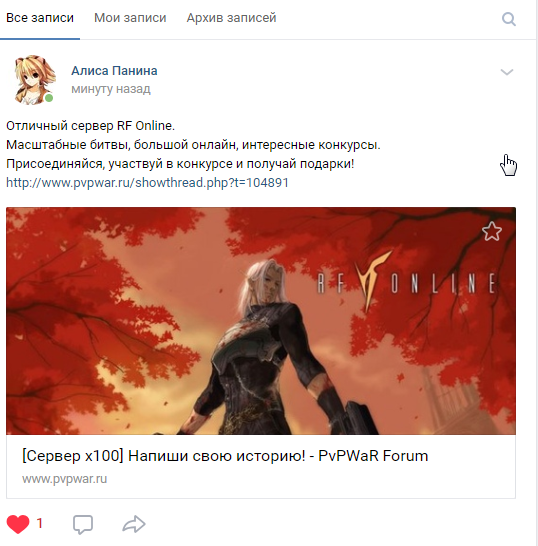Click the минуту назад timestamp
This screenshot has width=538, height=546.
[x=111, y=89]
